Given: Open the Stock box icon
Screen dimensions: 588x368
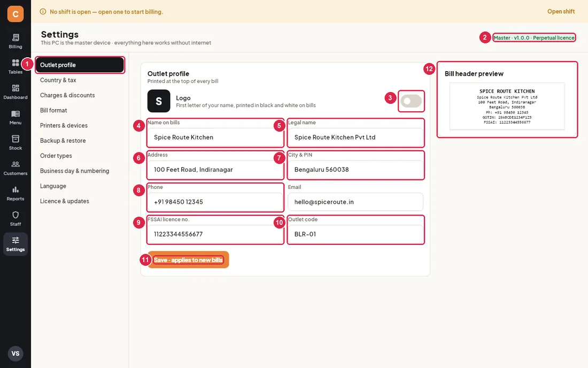Looking at the screenshot, I should point(16,139).
